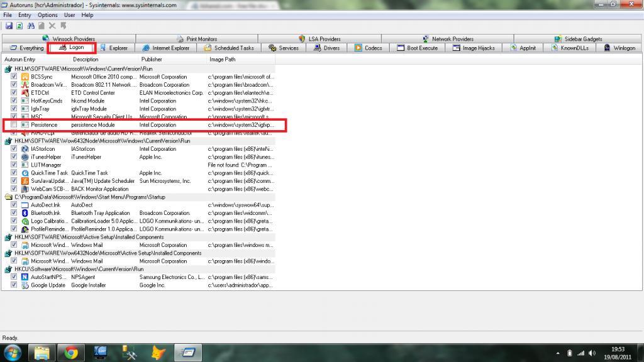Switch to the Sidebar Gadgets tab
Viewport: 644px width, 362px height.
pos(578,39)
